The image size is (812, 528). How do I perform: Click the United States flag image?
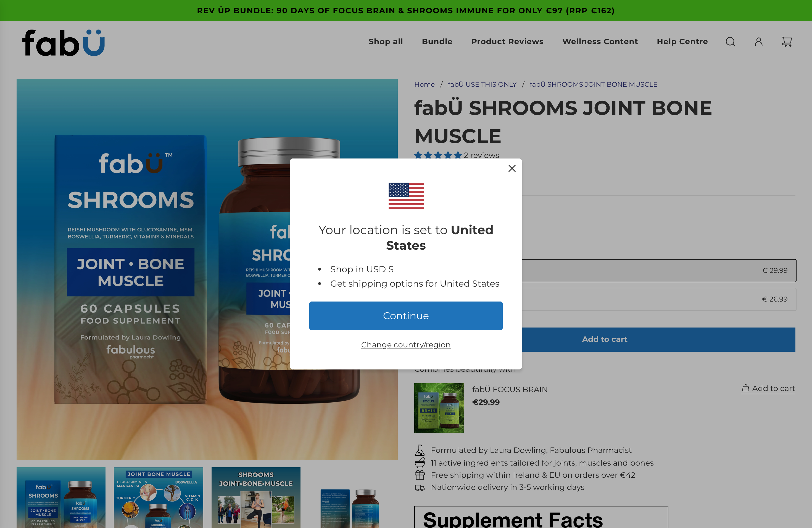(406, 196)
